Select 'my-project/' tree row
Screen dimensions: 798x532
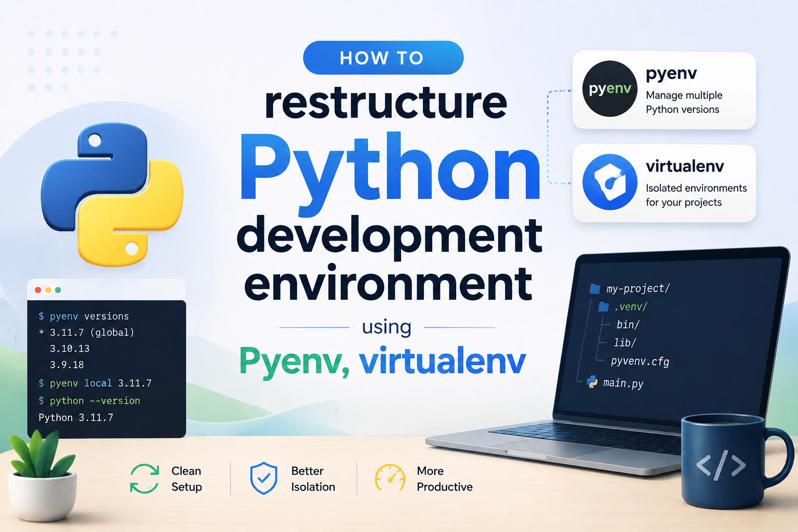[630, 289]
